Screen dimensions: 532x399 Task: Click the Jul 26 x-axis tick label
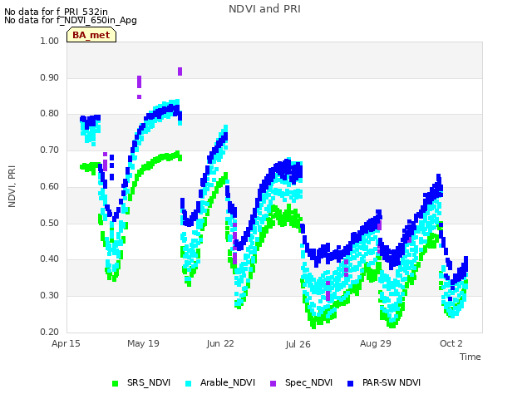(298, 344)
